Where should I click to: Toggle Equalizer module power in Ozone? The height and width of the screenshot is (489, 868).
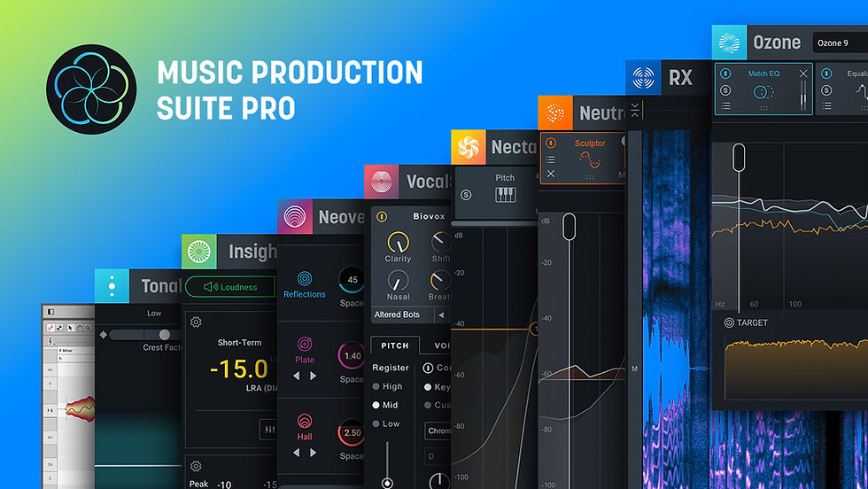tap(826, 74)
